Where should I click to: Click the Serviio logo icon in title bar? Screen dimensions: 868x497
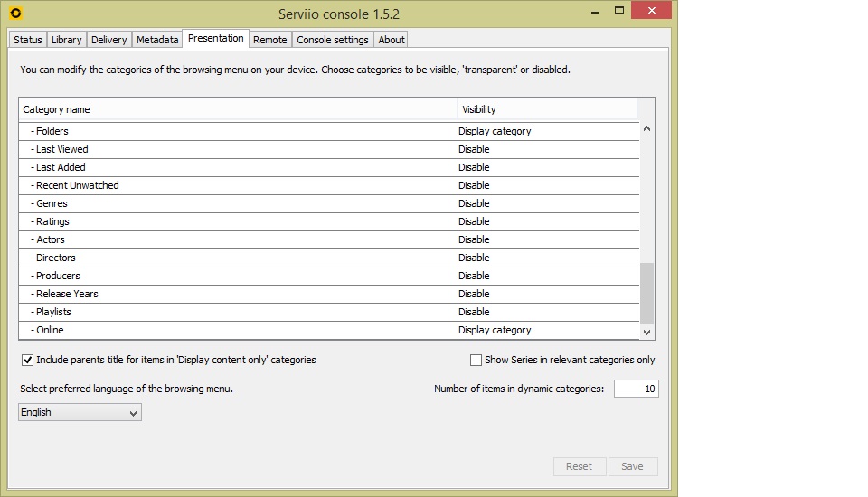pos(15,13)
